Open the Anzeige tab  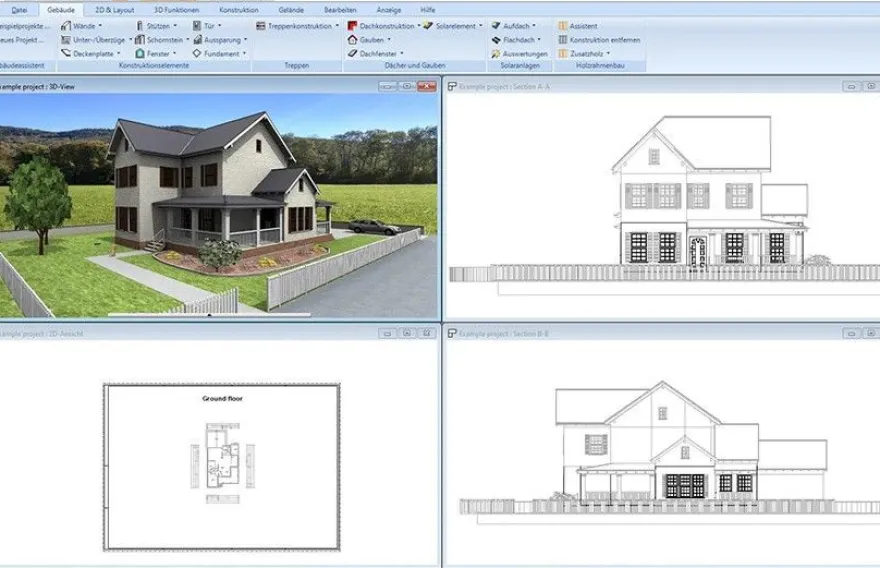coord(389,10)
